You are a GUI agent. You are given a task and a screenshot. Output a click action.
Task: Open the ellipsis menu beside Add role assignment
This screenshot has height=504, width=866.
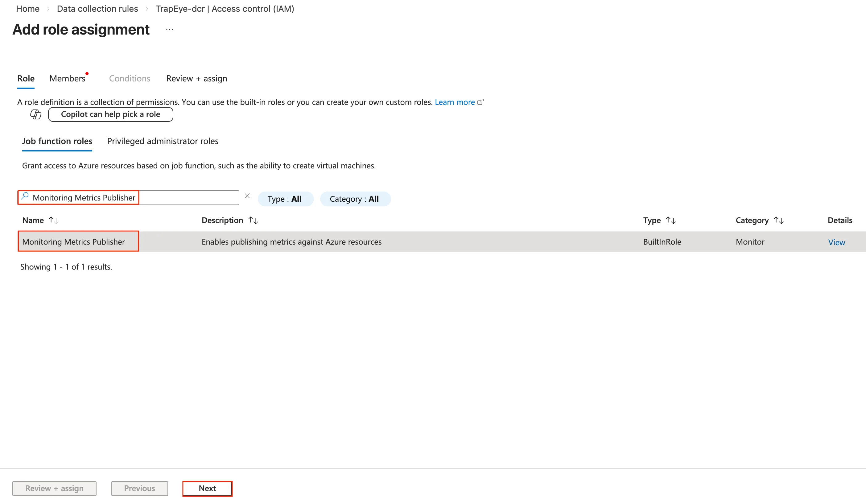coord(169,30)
